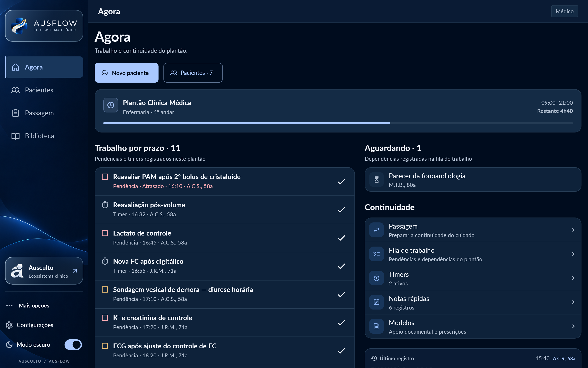Check the Sondagem vesical de demora checkbox
Screen dimensions: 588x368
[x=105, y=290]
